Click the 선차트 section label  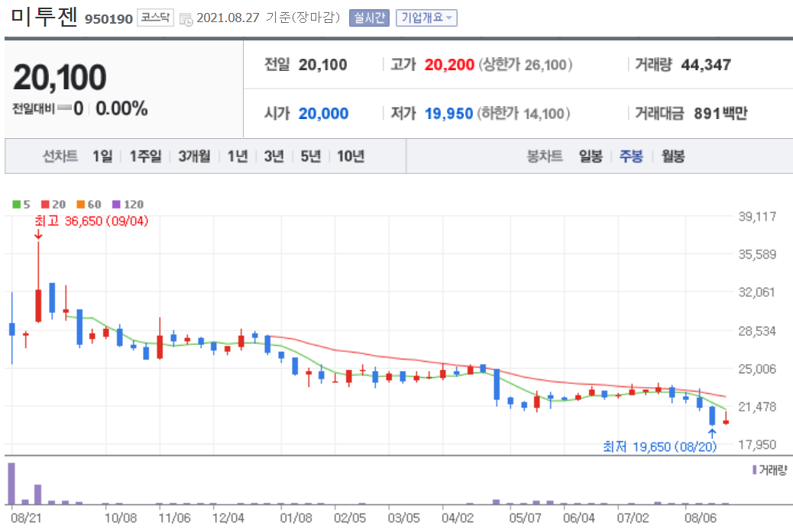click(x=60, y=156)
